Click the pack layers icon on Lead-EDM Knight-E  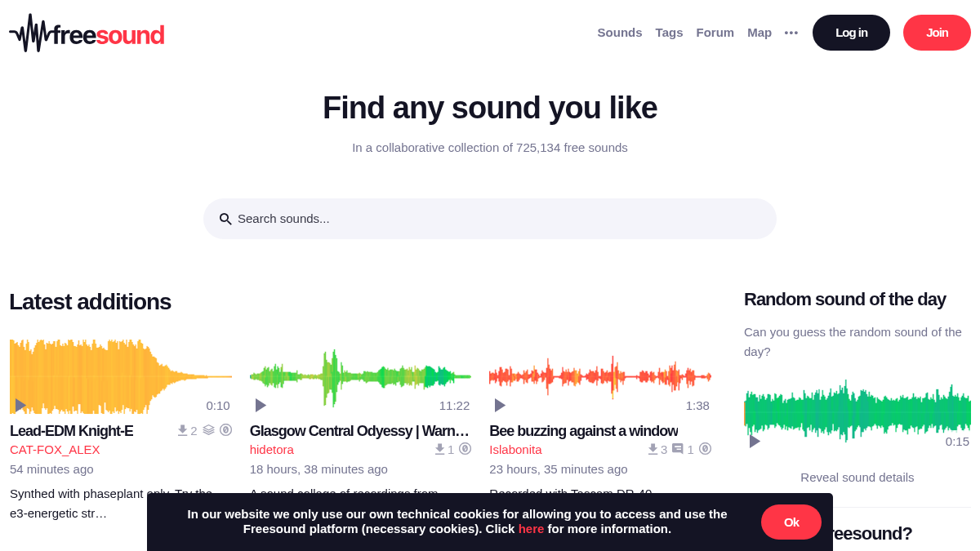(208, 430)
